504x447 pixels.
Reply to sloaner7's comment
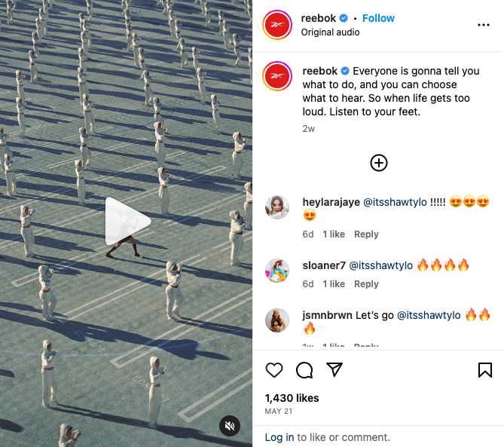tap(366, 284)
